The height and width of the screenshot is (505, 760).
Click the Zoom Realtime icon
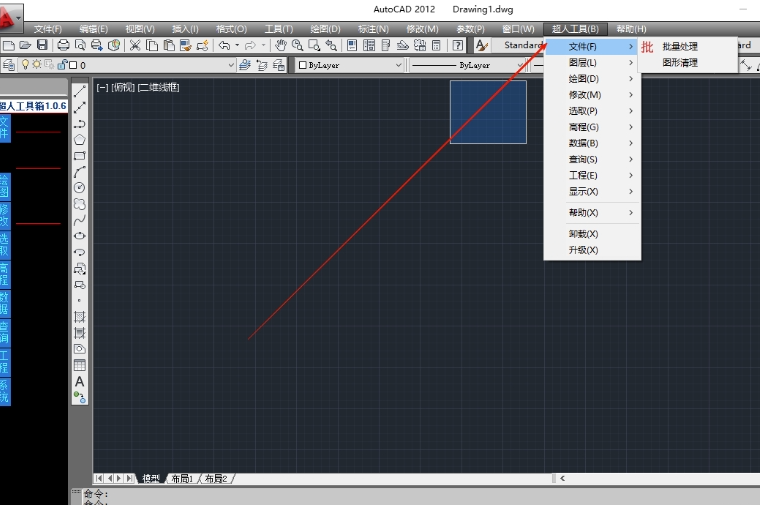click(x=297, y=46)
